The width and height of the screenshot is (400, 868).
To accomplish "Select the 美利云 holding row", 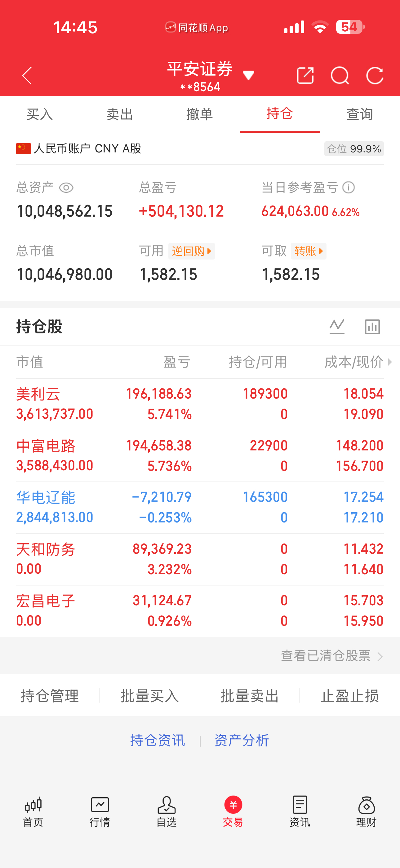I will coord(200,404).
